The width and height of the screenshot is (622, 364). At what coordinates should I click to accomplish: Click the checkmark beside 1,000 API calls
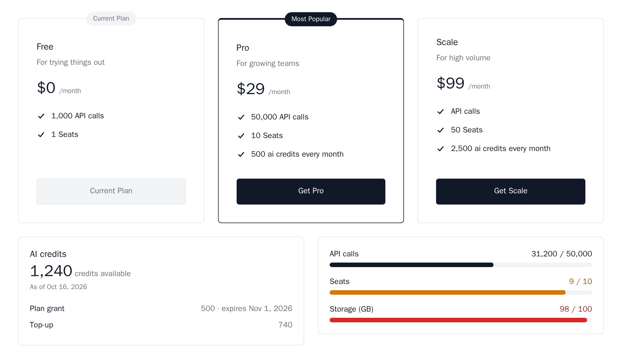41,116
